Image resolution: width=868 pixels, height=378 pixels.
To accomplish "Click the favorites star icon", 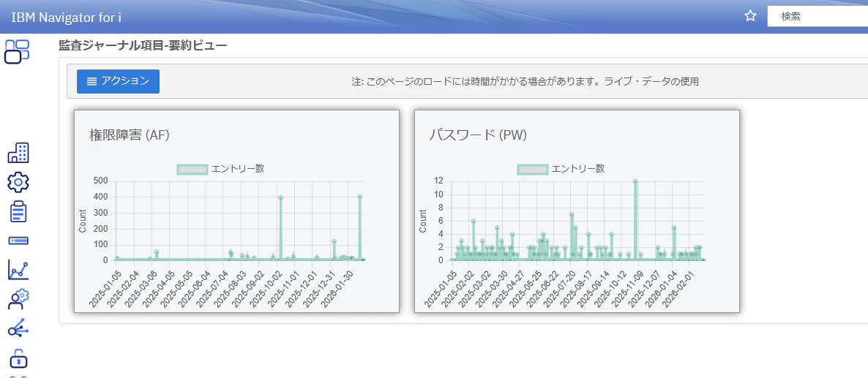I will point(750,16).
